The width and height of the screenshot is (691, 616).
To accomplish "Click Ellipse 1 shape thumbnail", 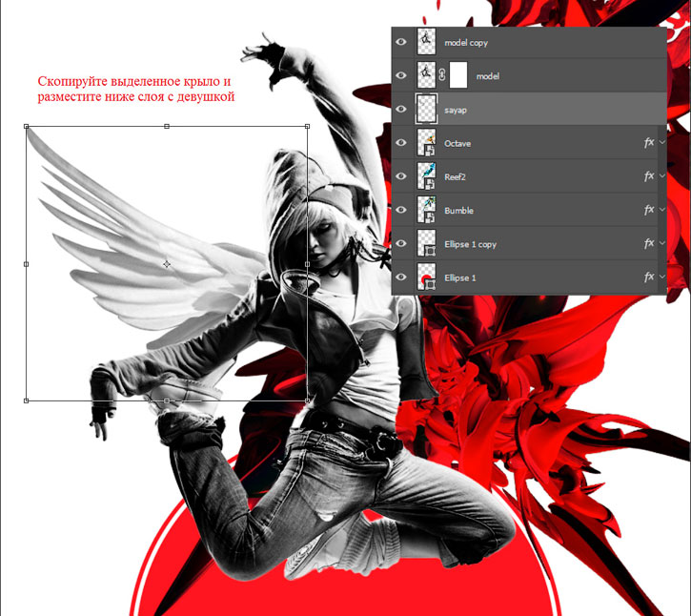I will click(x=426, y=277).
